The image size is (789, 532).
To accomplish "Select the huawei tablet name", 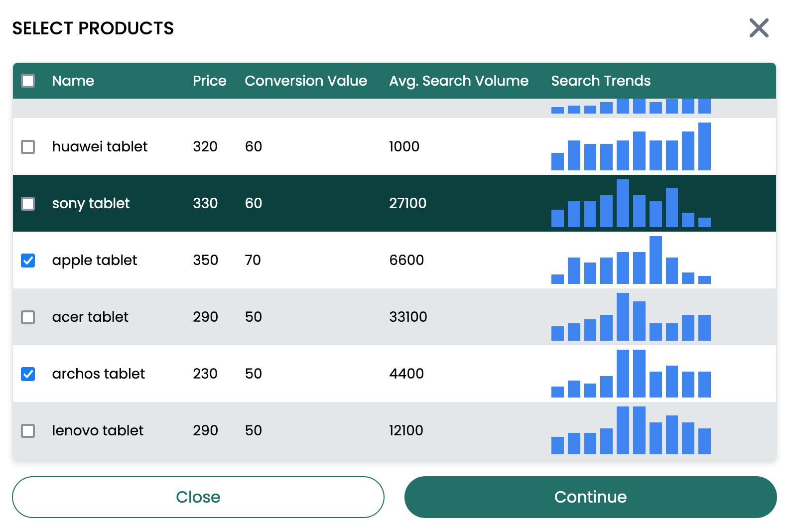I will pos(100,146).
